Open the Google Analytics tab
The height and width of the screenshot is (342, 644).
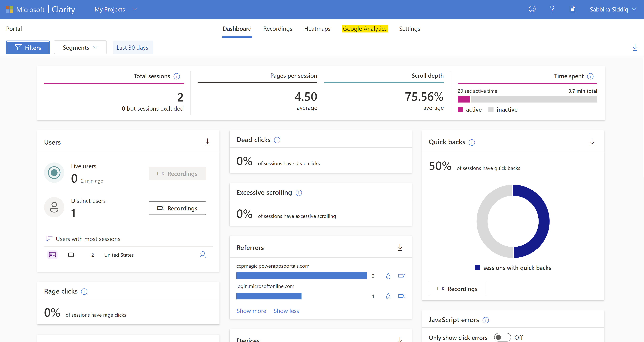point(365,29)
